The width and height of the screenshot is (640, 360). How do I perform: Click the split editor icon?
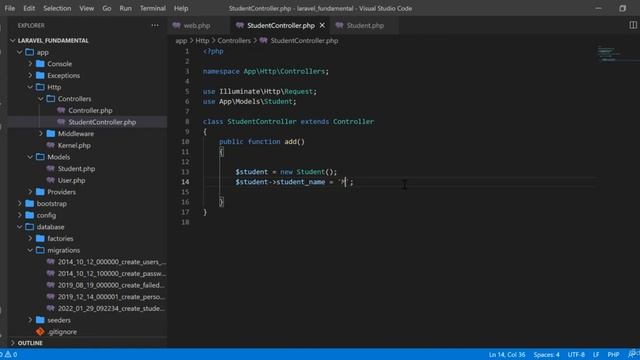click(633, 25)
